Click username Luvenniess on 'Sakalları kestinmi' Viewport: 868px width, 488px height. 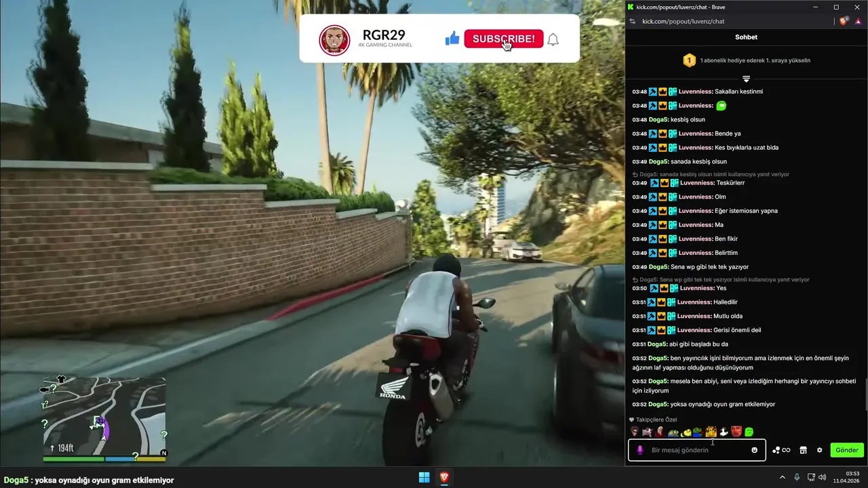point(695,91)
